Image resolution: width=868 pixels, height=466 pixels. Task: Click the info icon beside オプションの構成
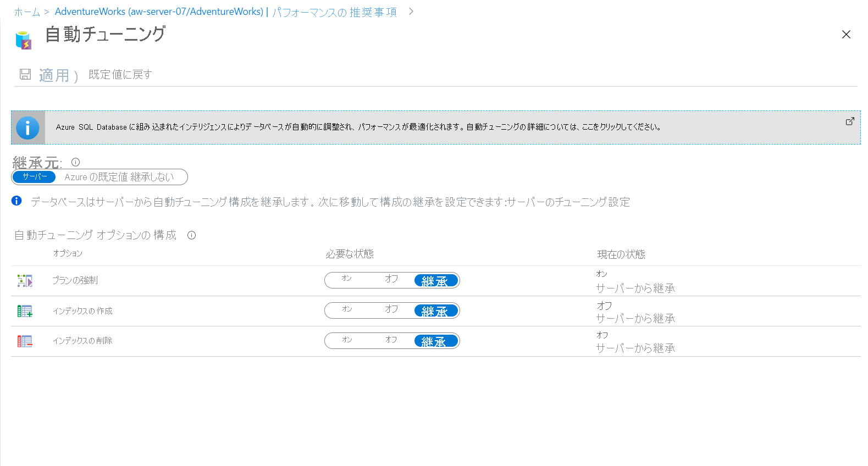coord(191,235)
